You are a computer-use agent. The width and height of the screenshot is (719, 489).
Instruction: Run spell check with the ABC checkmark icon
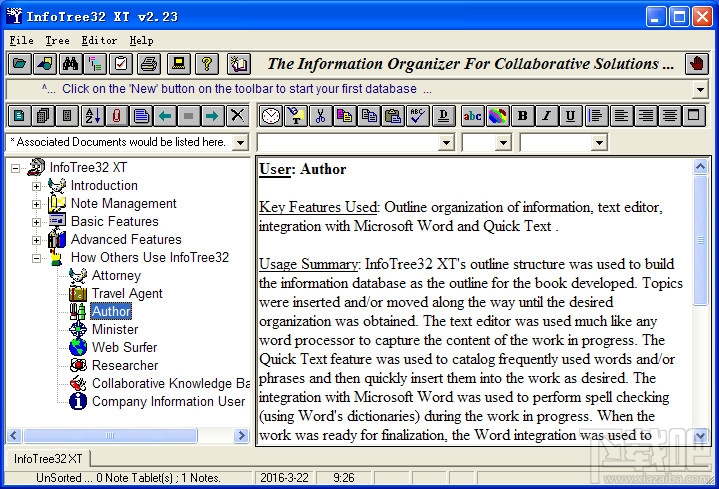click(x=418, y=116)
